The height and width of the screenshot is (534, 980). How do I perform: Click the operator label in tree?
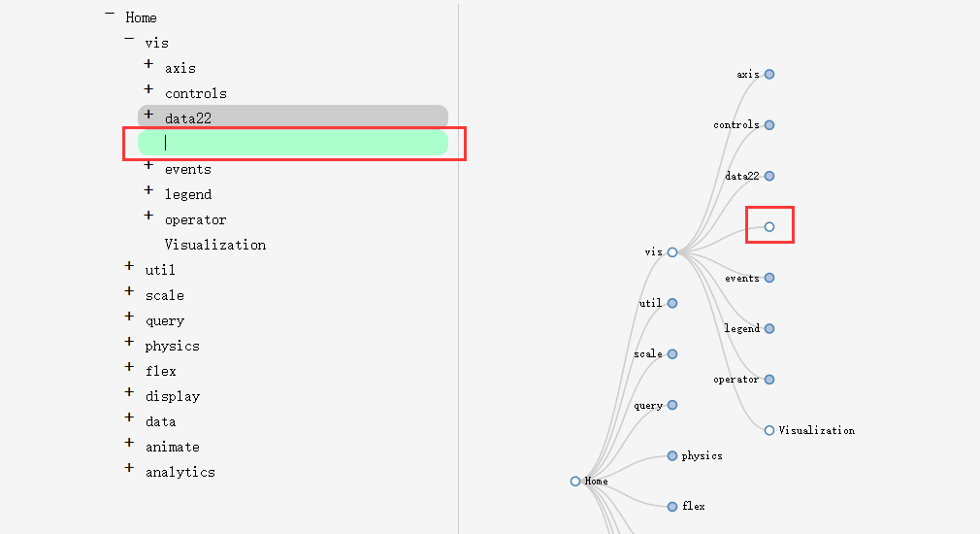(x=195, y=219)
